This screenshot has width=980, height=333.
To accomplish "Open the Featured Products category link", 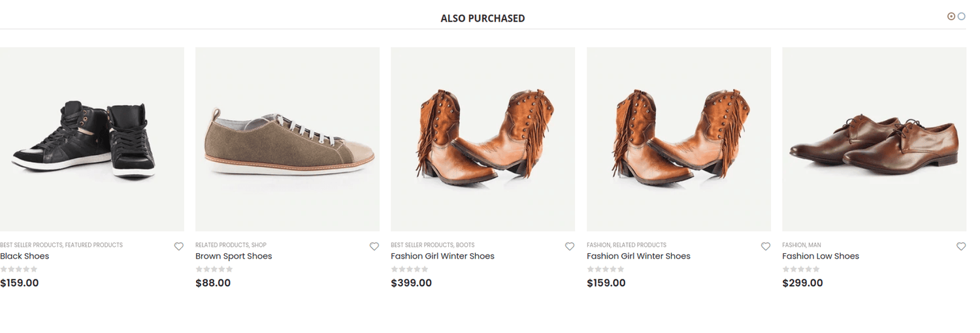I will [94, 245].
